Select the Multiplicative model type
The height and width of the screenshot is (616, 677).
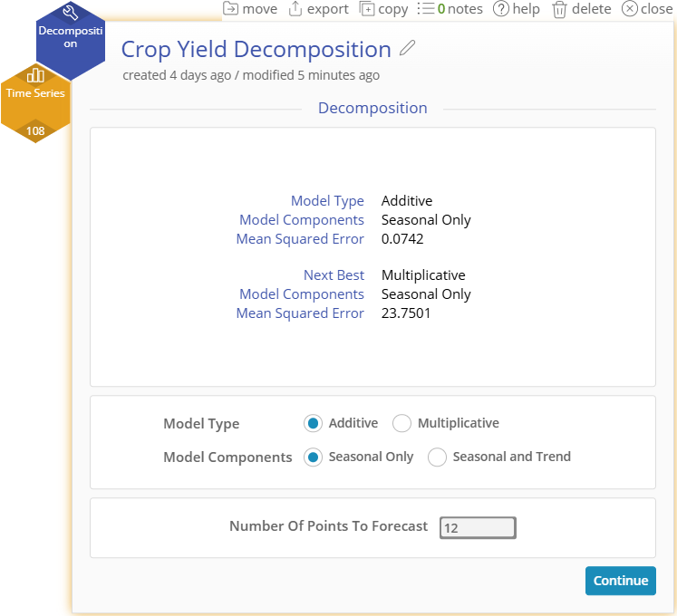pos(401,423)
